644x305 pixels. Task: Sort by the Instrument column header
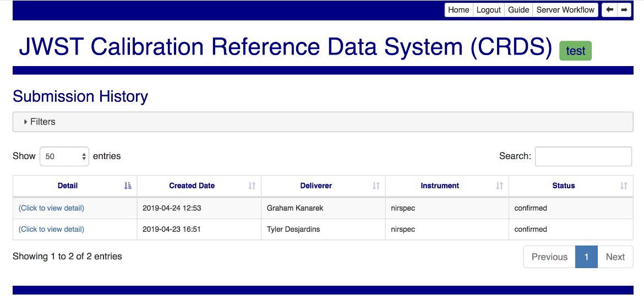click(x=447, y=186)
